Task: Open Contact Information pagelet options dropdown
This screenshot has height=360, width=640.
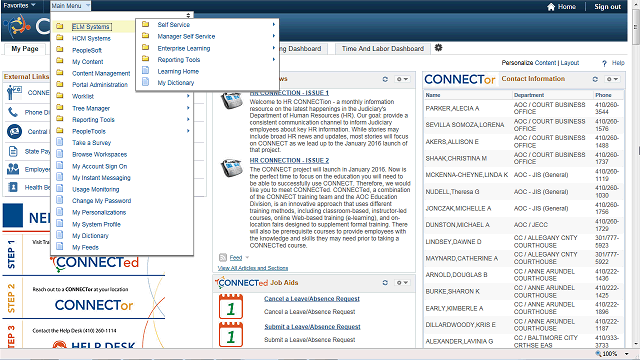Action: (x=611, y=79)
